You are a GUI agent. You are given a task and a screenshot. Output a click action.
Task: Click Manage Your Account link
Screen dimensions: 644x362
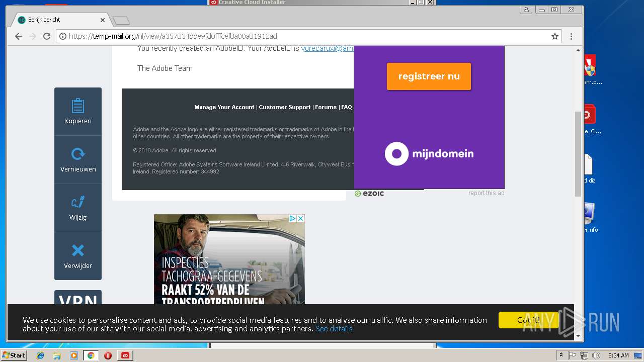click(x=224, y=107)
